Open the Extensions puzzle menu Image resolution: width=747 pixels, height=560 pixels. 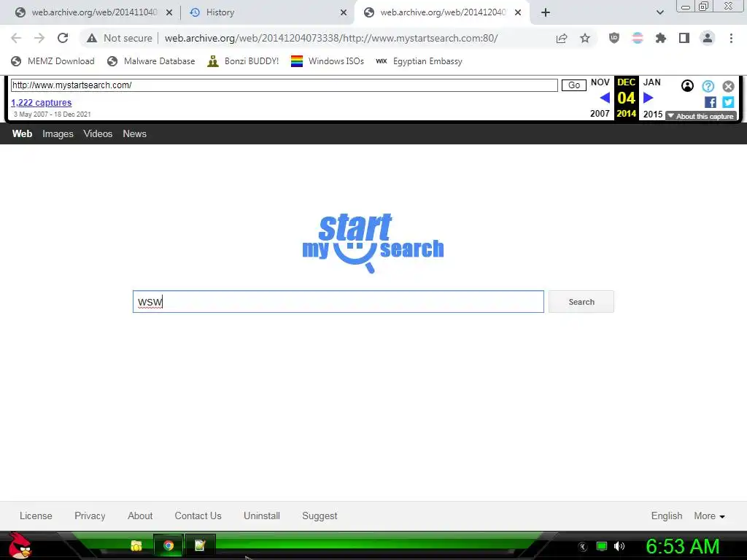tap(661, 38)
